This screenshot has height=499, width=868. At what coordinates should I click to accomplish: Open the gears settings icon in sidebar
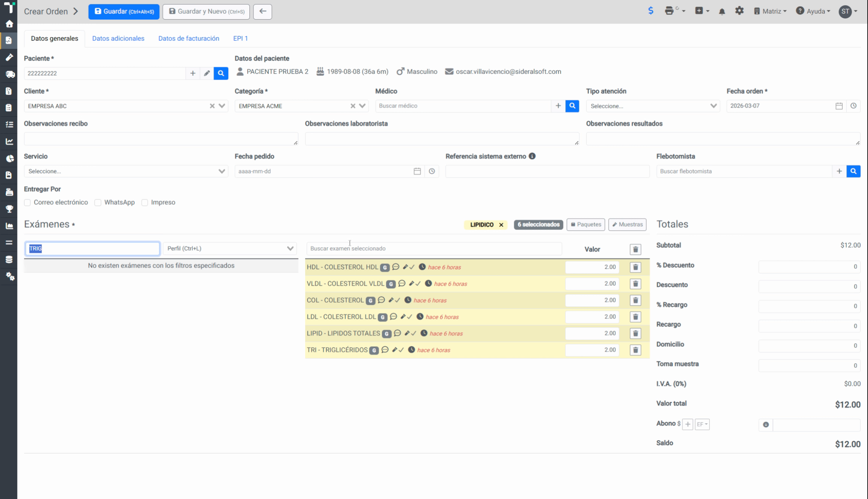[x=10, y=276]
